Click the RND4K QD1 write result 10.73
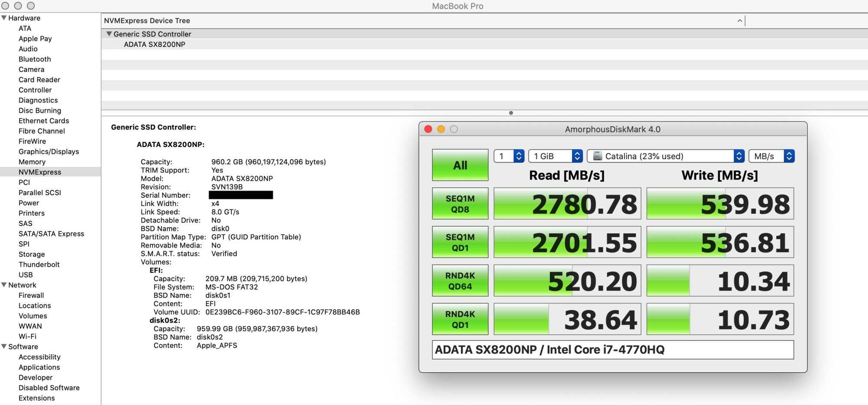 [x=720, y=319]
